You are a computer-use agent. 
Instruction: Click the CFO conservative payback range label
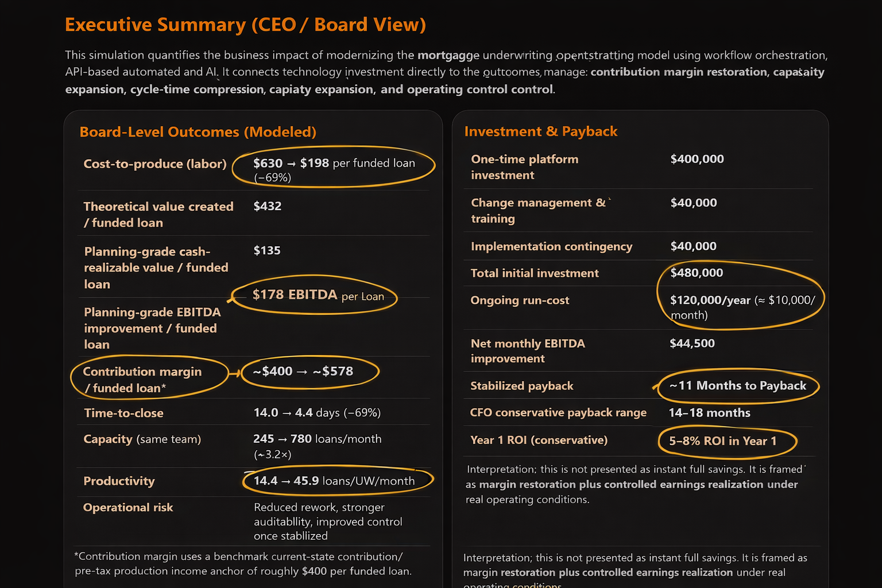558,413
